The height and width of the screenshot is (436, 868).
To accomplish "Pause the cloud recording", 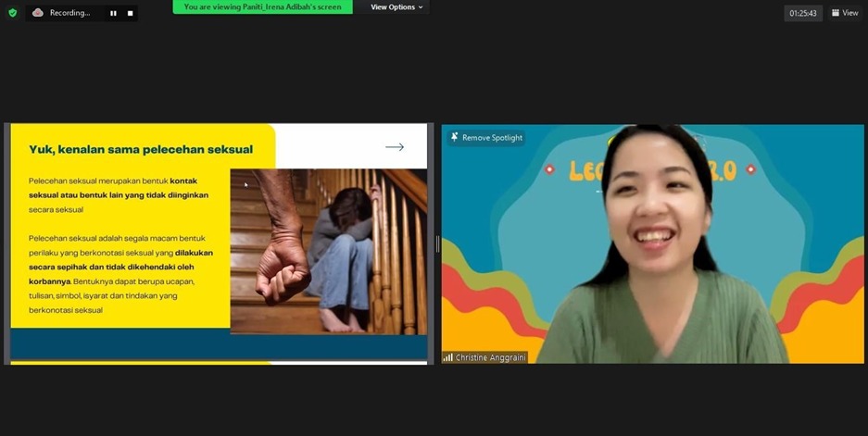I will (113, 13).
